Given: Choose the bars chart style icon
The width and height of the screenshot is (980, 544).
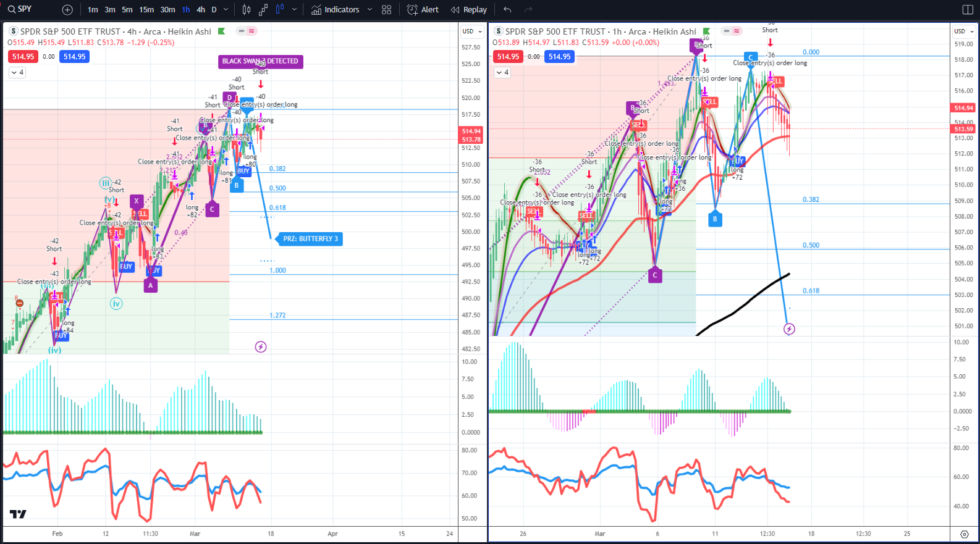Looking at the screenshot, I should (x=247, y=10).
